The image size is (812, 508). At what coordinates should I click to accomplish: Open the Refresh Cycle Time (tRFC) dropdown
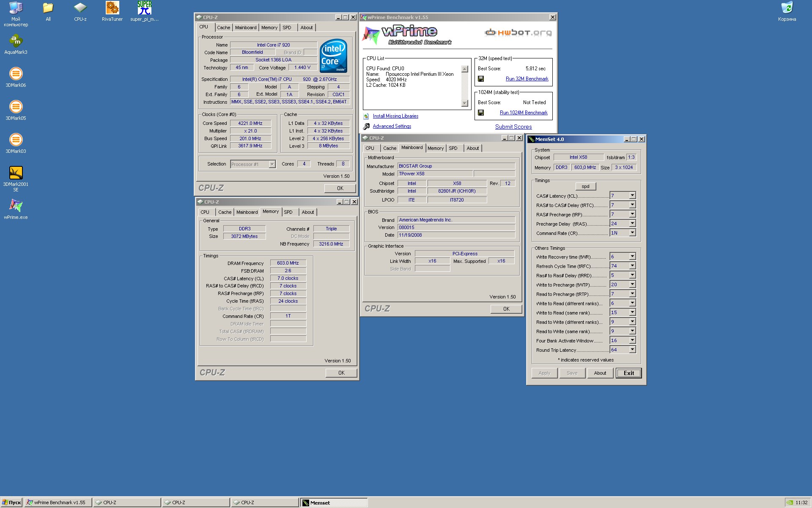(632, 266)
